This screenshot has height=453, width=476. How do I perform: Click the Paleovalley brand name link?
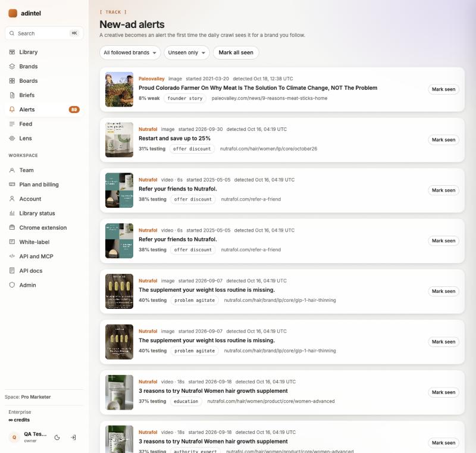[x=152, y=79]
